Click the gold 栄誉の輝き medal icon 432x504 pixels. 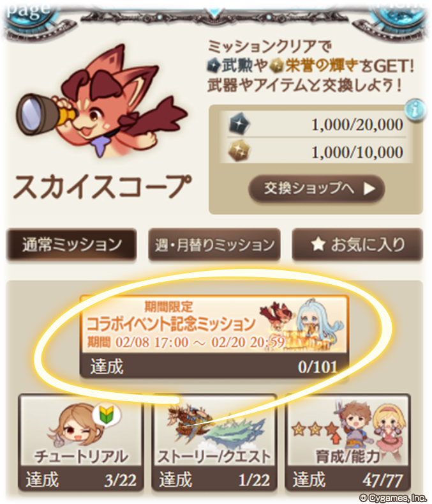pyautogui.click(x=239, y=151)
